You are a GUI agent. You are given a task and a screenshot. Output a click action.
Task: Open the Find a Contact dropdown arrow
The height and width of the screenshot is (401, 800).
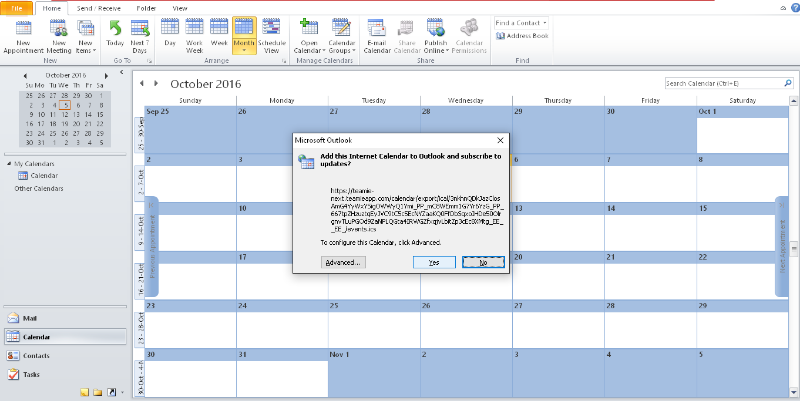tap(545, 23)
